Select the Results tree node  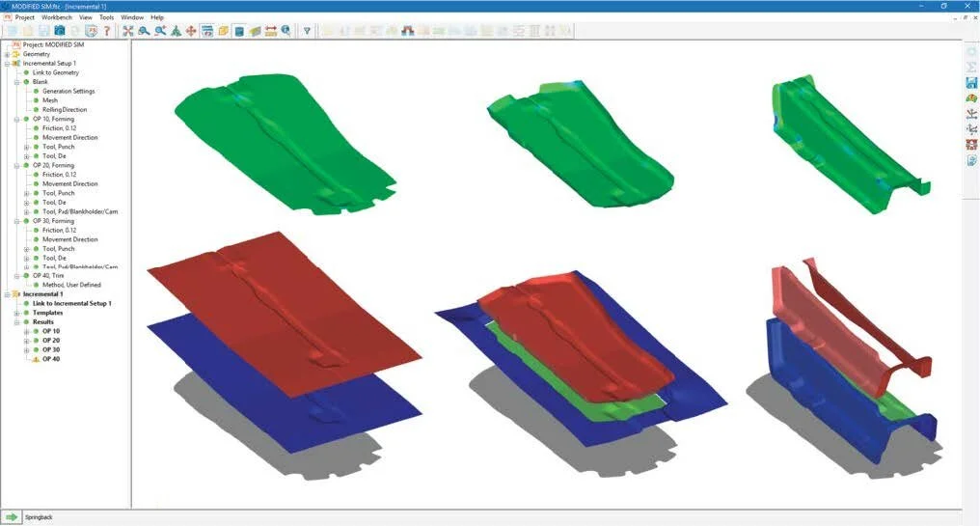point(43,321)
